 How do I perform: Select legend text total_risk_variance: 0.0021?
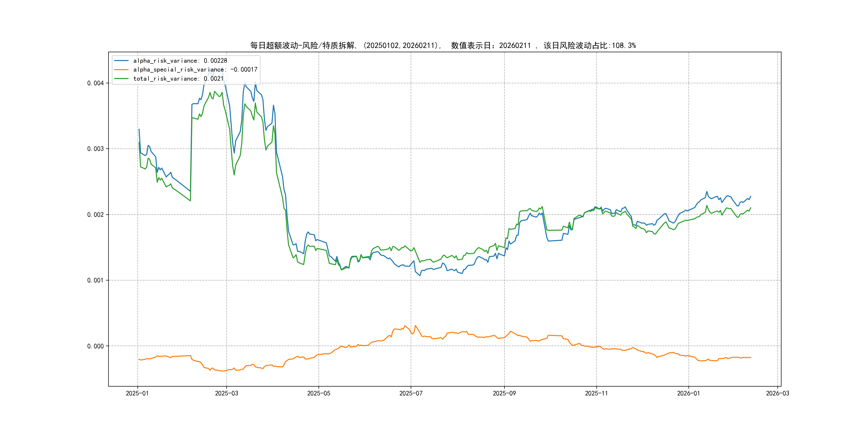(x=178, y=78)
